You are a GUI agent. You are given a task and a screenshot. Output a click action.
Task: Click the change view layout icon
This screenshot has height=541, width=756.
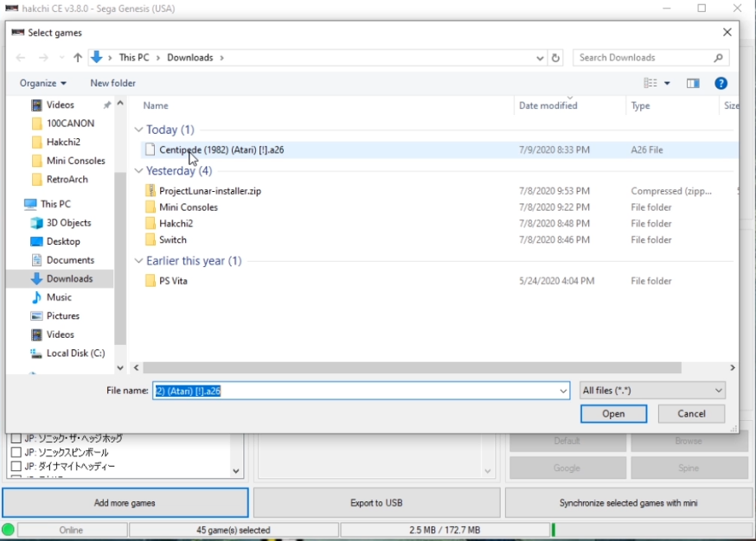point(650,83)
